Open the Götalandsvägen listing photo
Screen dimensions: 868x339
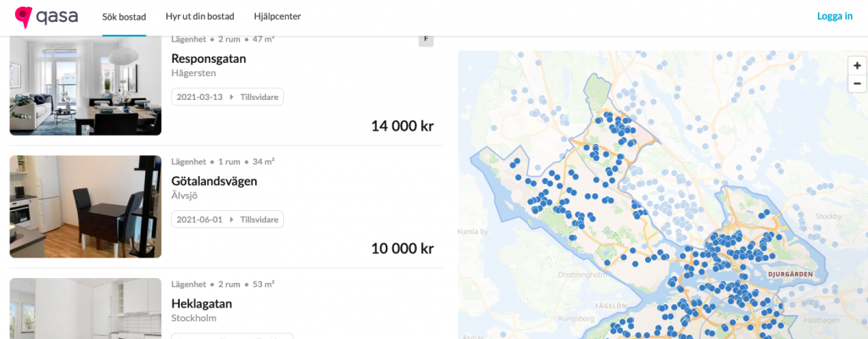point(86,206)
